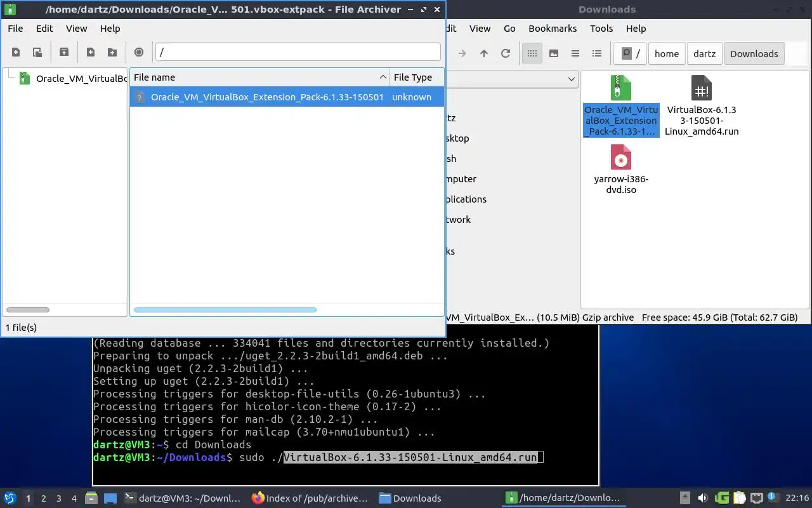This screenshot has width=812, height=508.
Task: Click the 'home' path button
Action: (x=667, y=53)
